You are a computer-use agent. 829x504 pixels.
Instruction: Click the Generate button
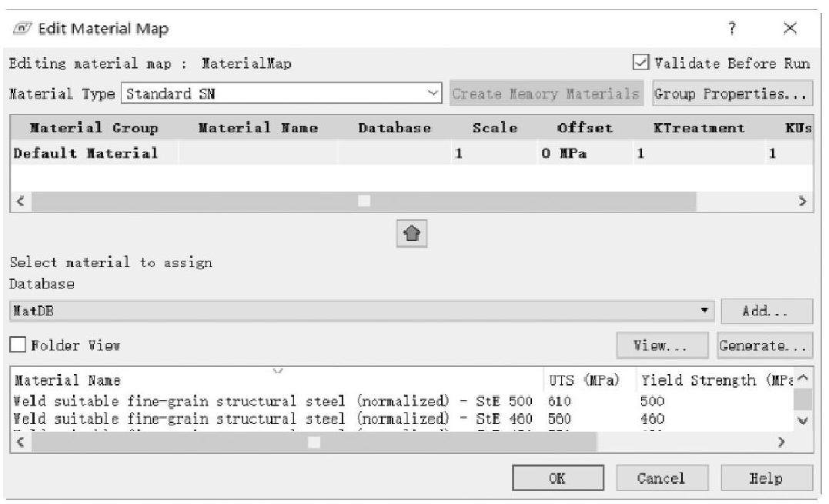(764, 345)
